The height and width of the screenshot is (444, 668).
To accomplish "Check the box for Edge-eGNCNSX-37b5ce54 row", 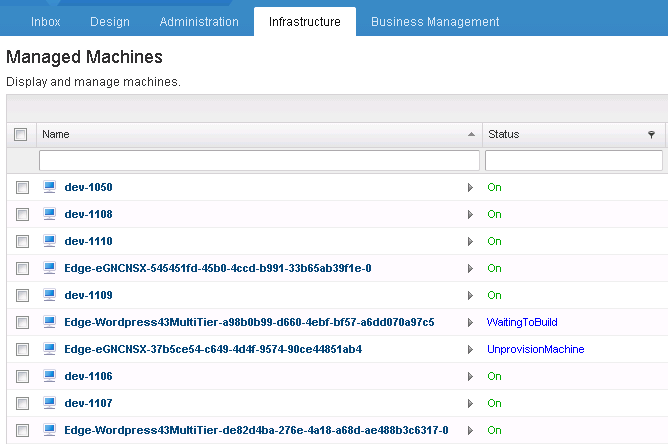I will pyautogui.click(x=22, y=349).
